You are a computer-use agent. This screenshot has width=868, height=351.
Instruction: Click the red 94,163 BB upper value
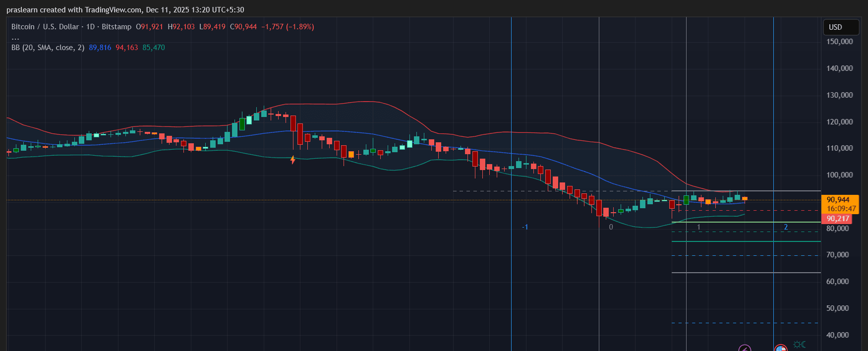[127, 48]
